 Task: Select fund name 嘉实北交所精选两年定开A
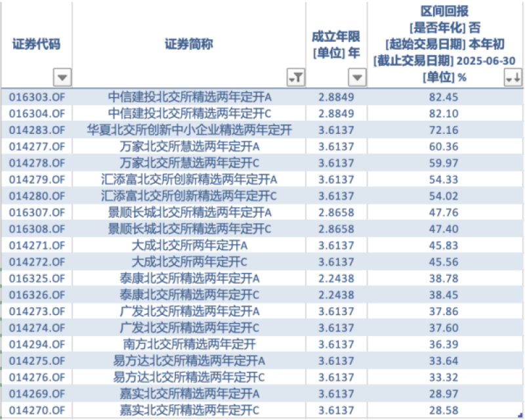click(x=190, y=394)
